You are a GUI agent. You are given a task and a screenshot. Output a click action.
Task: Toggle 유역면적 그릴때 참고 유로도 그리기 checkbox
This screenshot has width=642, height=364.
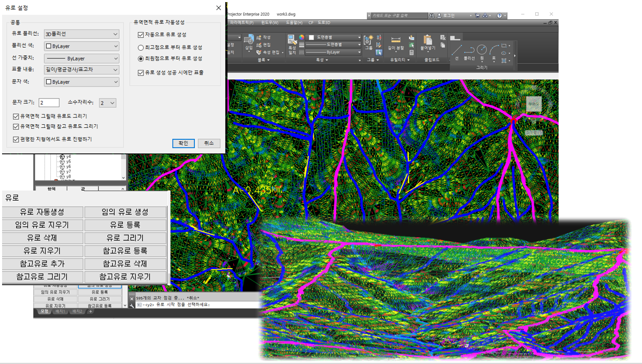(x=16, y=126)
